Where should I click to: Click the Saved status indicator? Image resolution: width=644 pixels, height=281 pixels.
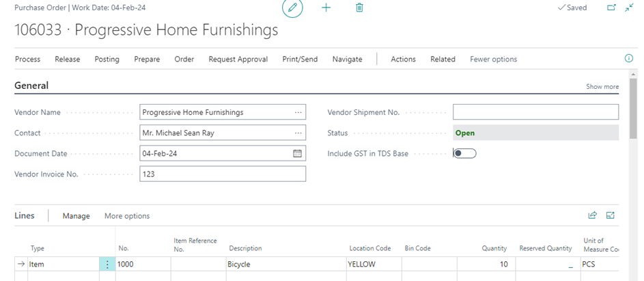click(x=572, y=8)
